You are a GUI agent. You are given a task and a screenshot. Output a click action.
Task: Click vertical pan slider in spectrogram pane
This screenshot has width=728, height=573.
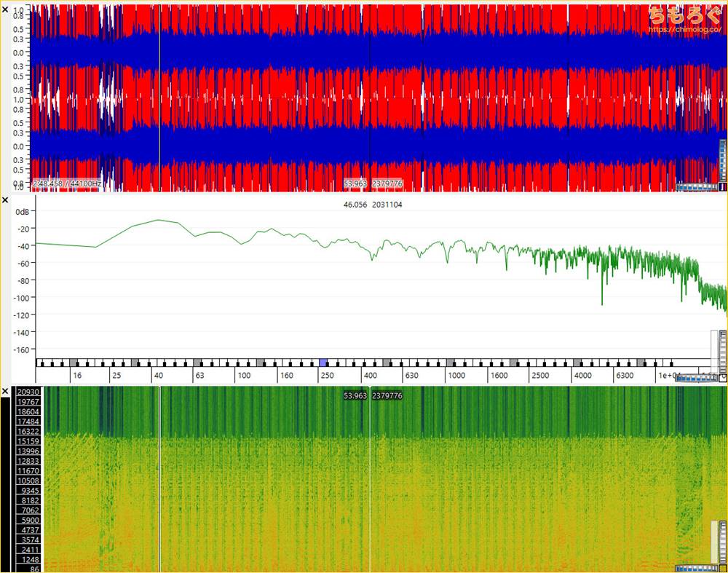tap(715, 541)
